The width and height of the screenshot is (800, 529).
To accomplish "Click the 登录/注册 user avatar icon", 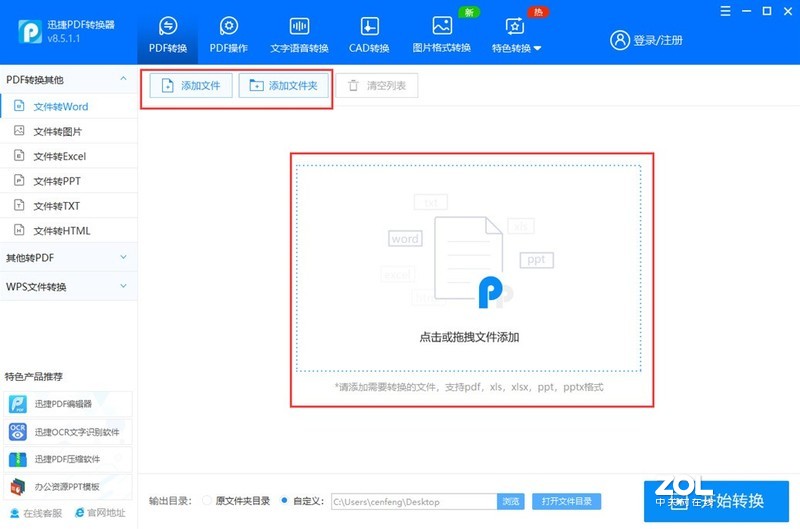I will click(620, 40).
